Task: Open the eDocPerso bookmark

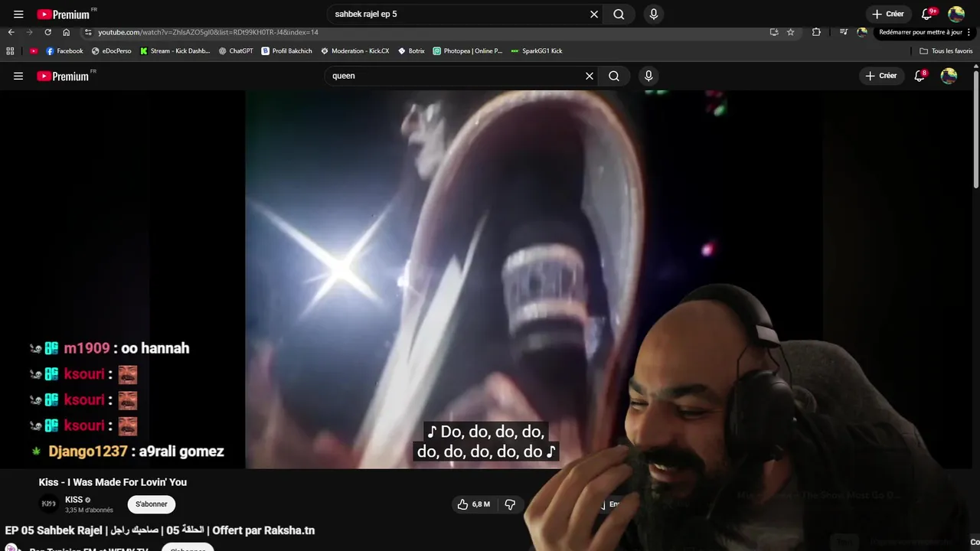Action: (112, 51)
